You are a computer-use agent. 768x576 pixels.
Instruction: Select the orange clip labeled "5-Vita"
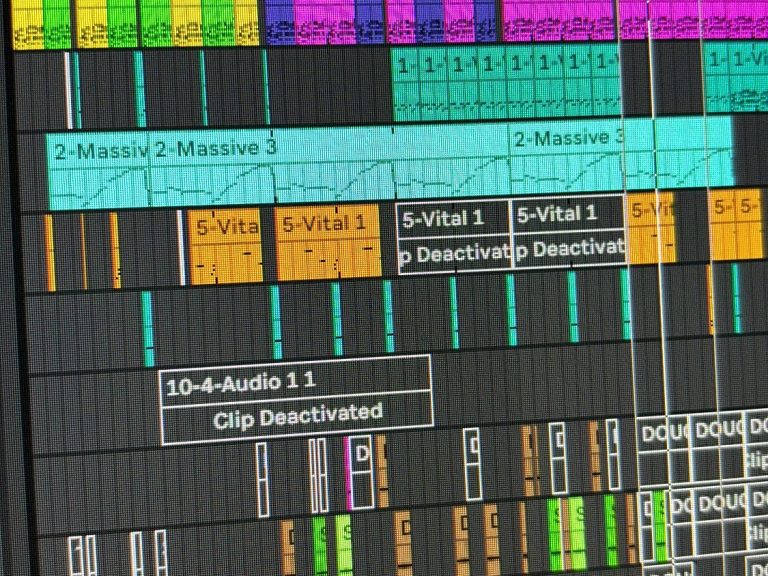[x=225, y=247]
